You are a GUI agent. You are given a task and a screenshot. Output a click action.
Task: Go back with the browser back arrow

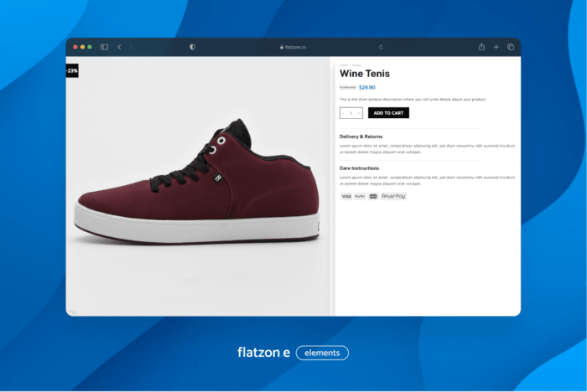coord(119,47)
